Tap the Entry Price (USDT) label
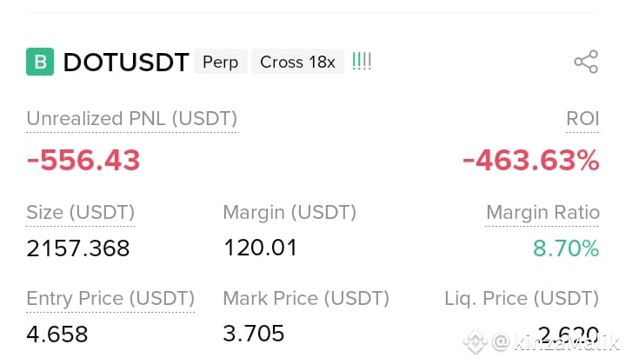Screen dimensions: 626x364 (110, 299)
